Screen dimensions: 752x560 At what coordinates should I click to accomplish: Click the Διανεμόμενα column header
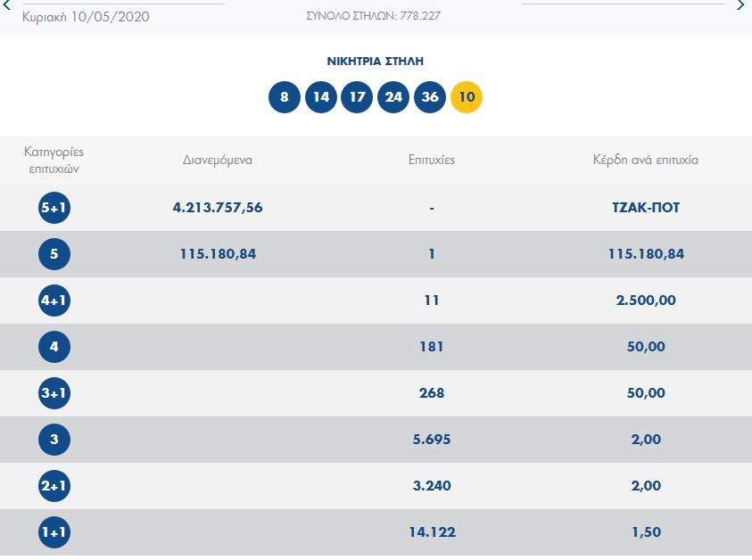click(x=218, y=161)
